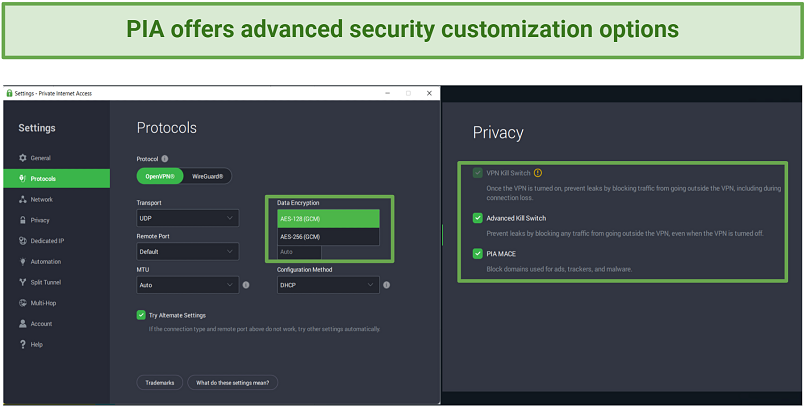Viewport: 806px width, 407px height.
Task: Uncheck the PIA MACE checkbox
Action: point(478,253)
